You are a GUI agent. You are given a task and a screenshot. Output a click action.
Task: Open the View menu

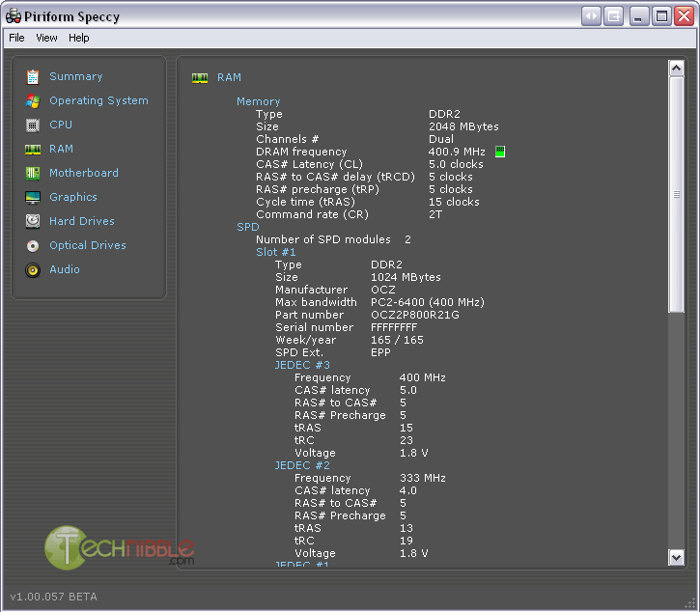coord(46,38)
